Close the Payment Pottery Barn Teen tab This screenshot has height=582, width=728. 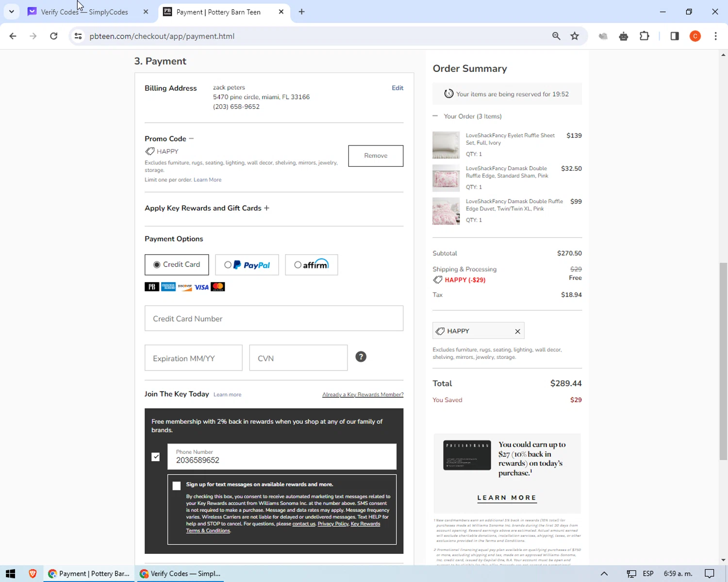click(x=281, y=12)
